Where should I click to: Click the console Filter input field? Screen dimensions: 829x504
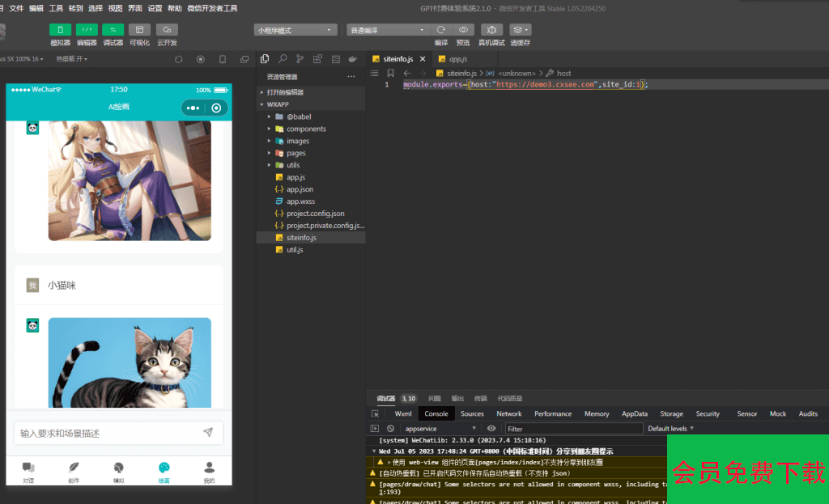click(573, 428)
